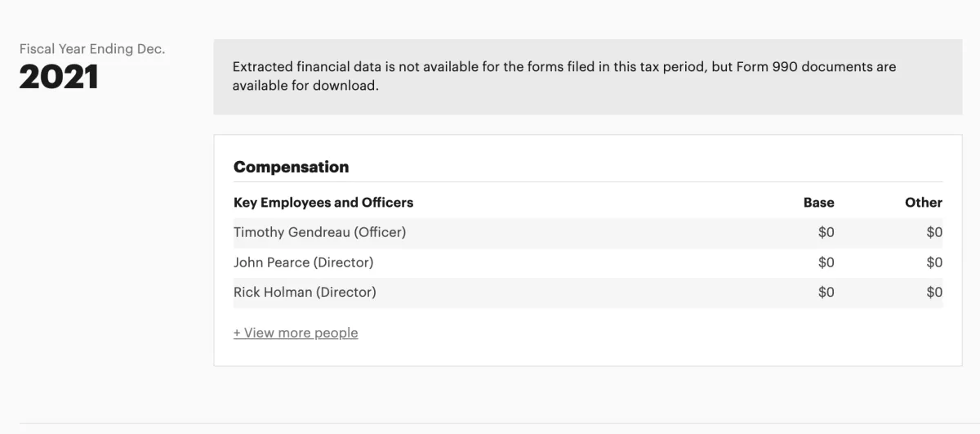Click the Base column header

[x=818, y=203]
